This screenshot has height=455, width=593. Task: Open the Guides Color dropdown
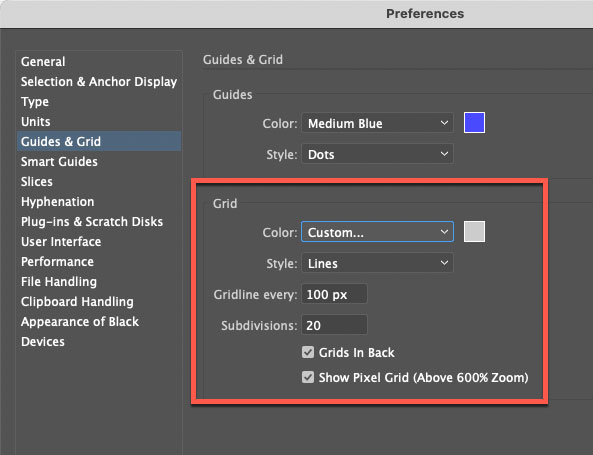coord(377,123)
